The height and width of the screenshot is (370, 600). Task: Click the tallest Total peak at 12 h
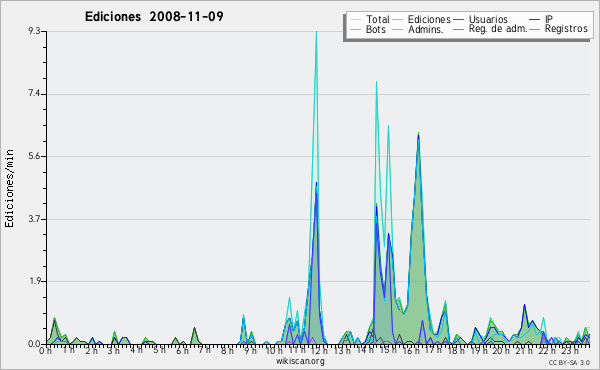click(x=316, y=32)
